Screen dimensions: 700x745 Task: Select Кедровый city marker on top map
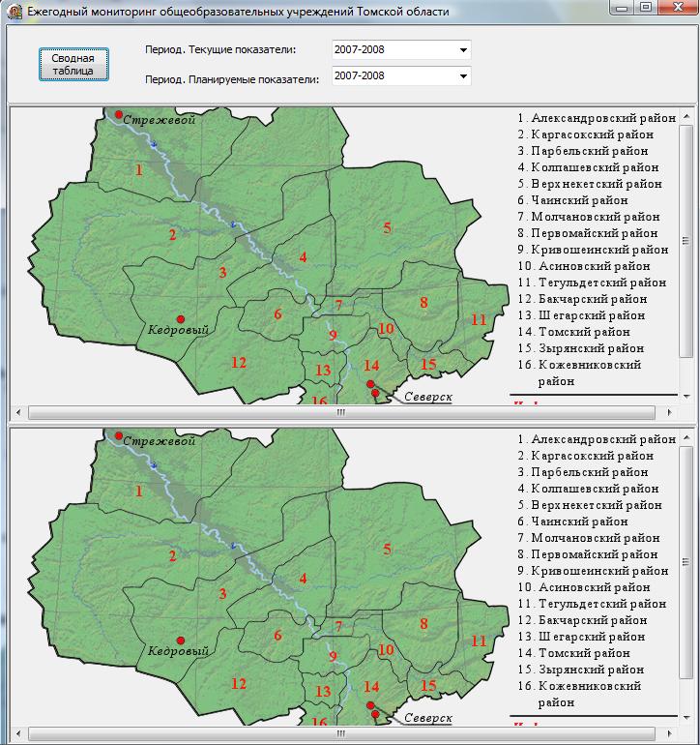pos(181,319)
